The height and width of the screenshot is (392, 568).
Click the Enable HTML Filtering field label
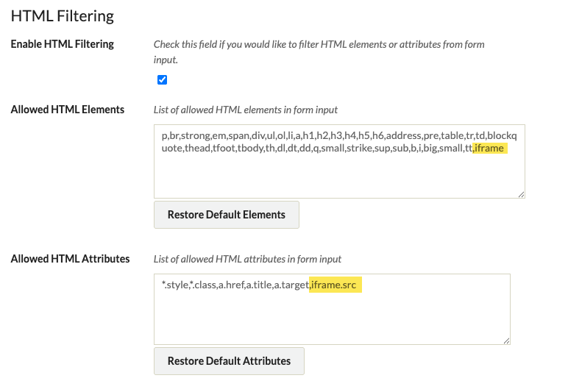pyautogui.click(x=63, y=44)
